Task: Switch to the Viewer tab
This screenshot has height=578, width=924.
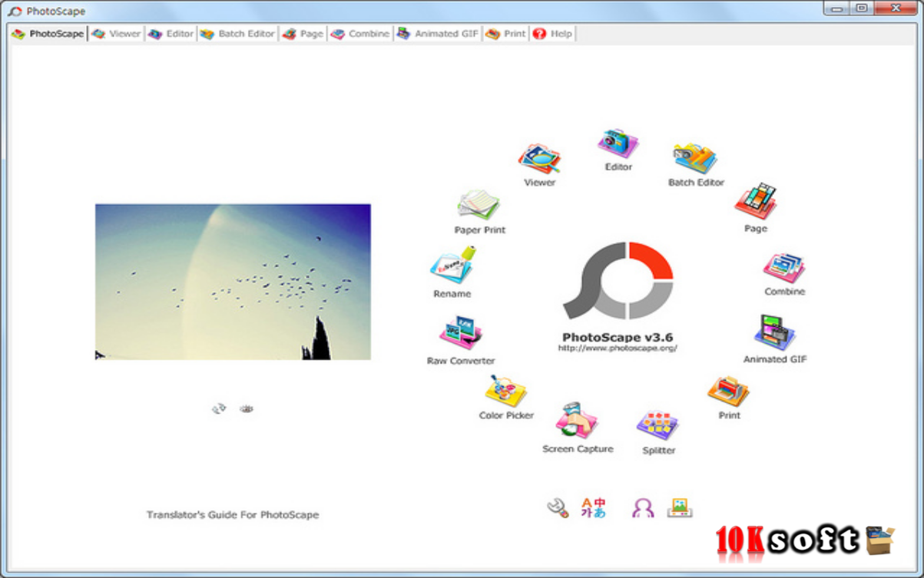Action: point(116,34)
